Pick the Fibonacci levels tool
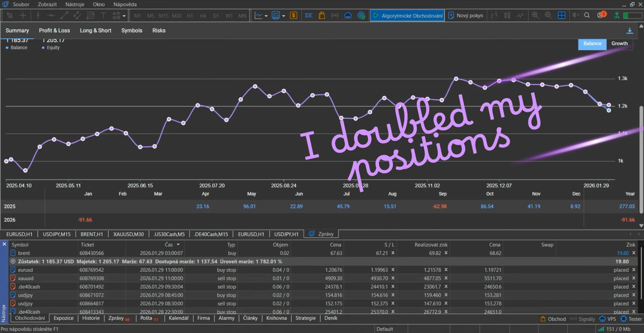The image size is (644, 333). pyautogui.click(x=90, y=15)
